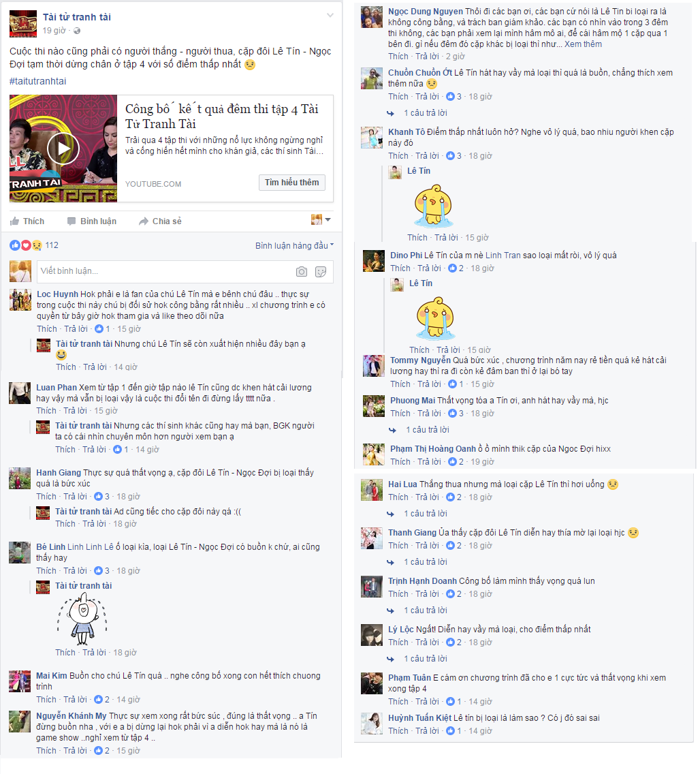Expand 1 câu trả lời under Hai Lua
Screen dimensions: 700x774
point(425,514)
